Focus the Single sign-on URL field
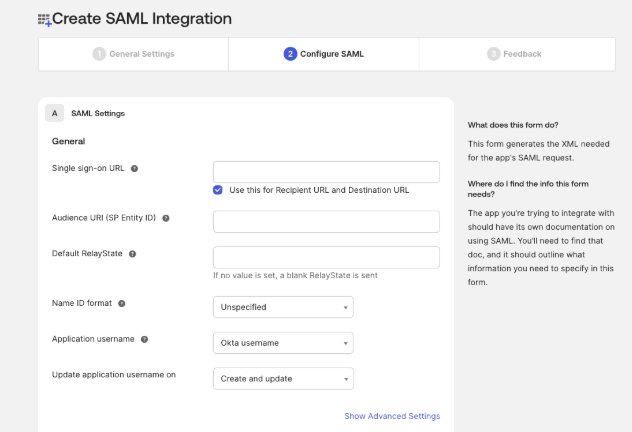Viewport: 632px width, 432px height. click(x=326, y=172)
